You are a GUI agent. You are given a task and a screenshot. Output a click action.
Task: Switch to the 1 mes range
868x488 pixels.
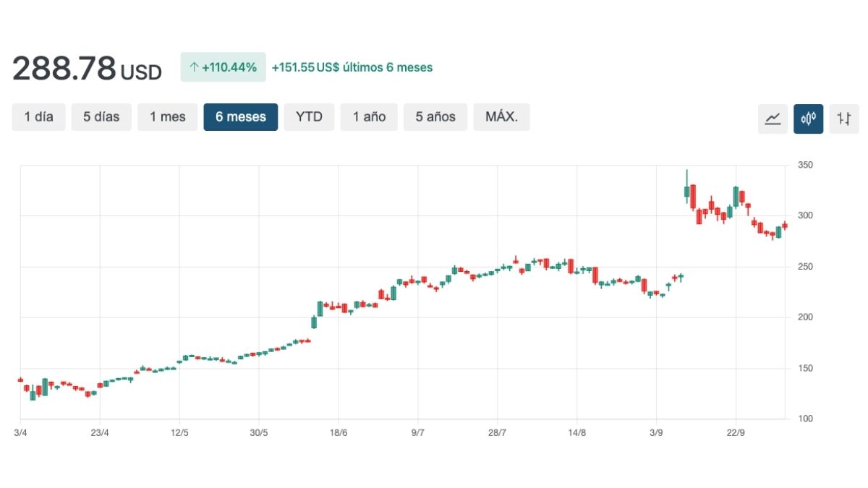coord(167,116)
